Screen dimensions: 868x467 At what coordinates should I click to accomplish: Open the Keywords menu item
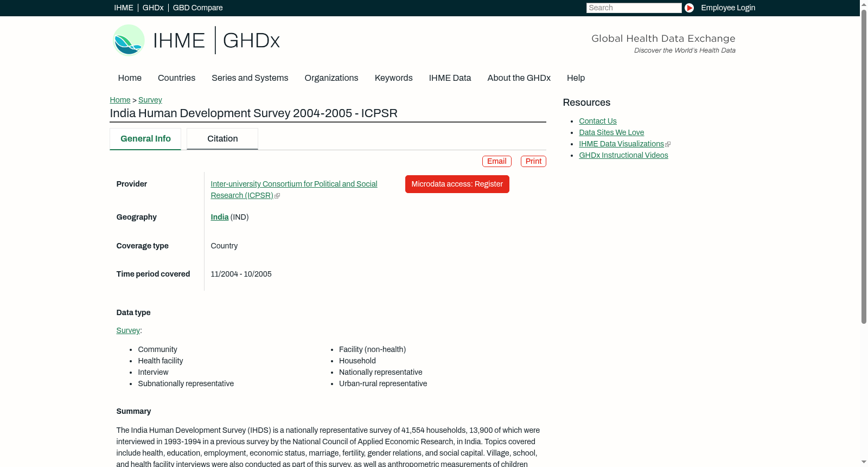pos(393,78)
